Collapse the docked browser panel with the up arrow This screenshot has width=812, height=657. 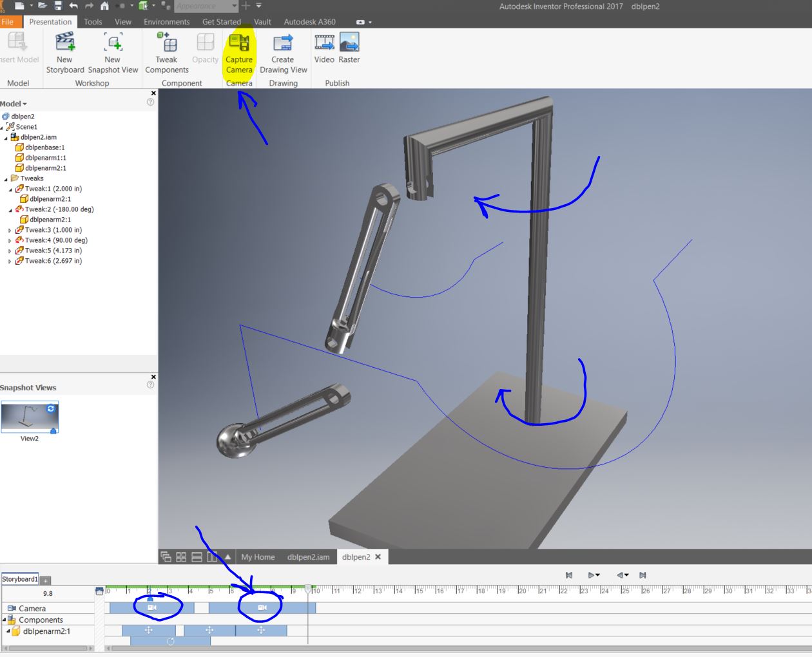[x=227, y=557]
